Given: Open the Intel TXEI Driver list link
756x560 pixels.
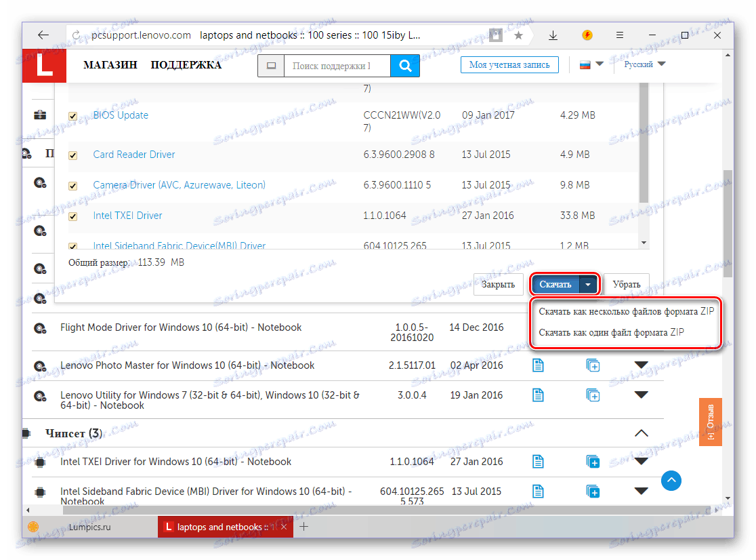Looking at the screenshot, I should pyautogui.click(x=127, y=216).
